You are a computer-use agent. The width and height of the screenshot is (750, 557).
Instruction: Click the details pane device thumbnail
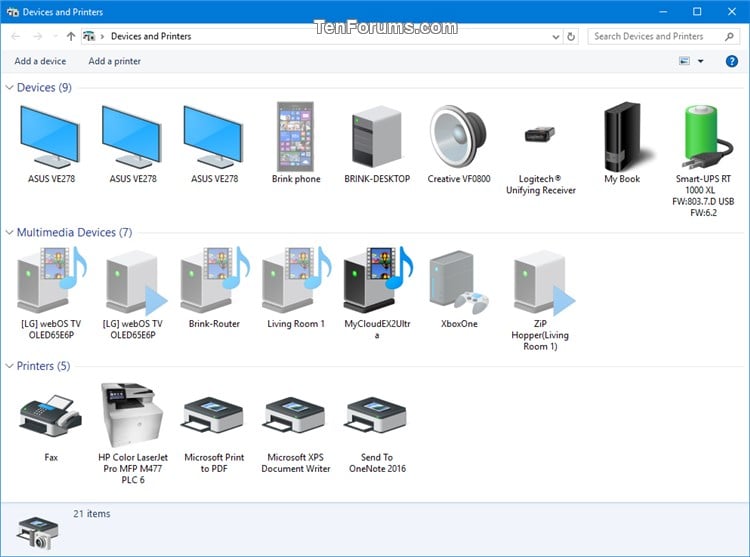(37, 532)
